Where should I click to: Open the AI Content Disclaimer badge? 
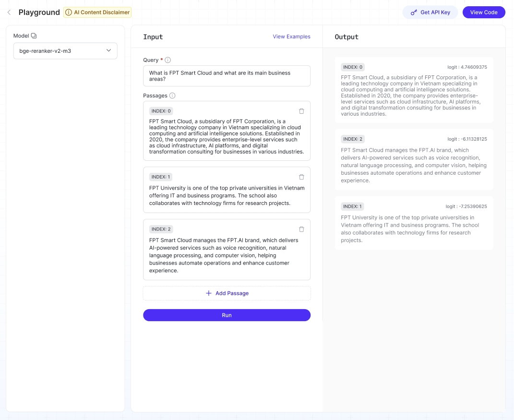(97, 12)
